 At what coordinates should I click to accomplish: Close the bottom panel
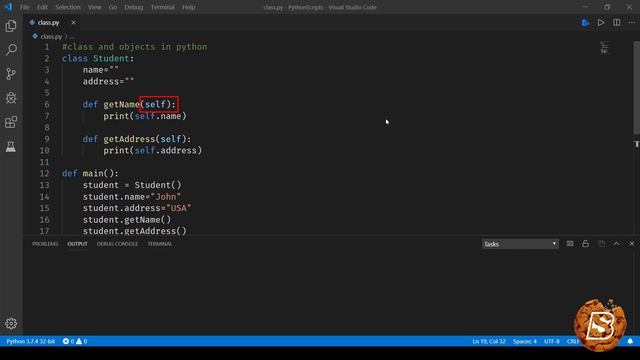[x=632, y=244]
